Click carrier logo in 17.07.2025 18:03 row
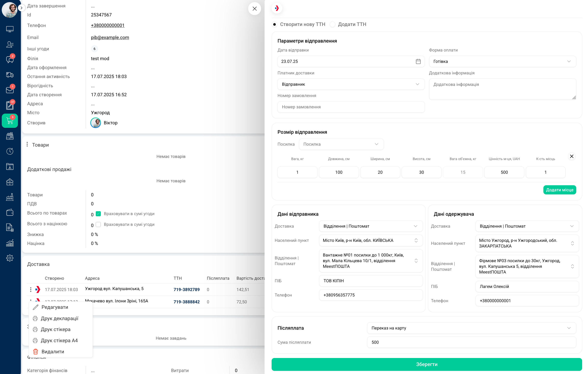This screenshot has height=374, width=588. 38,290
